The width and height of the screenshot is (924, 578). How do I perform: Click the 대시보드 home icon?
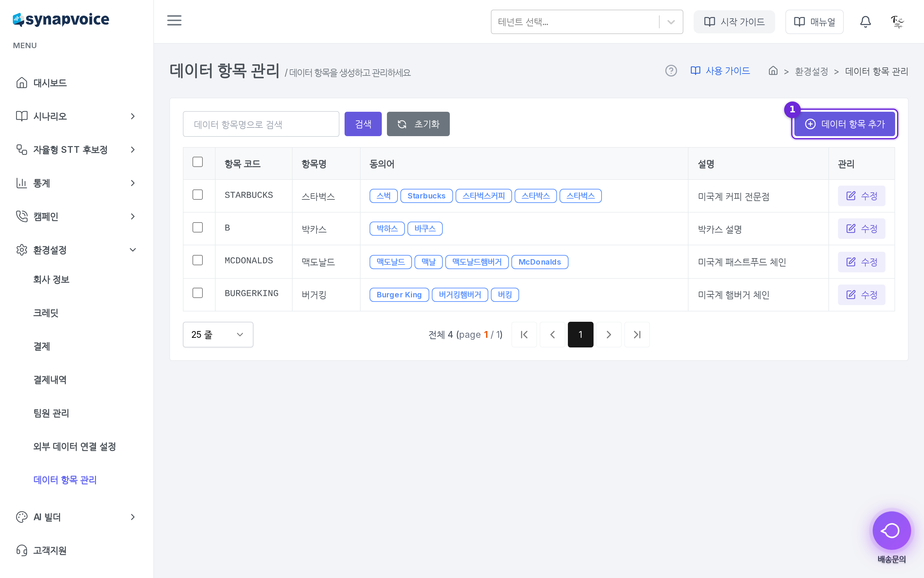pyautogui.click(x=22, y=83)
